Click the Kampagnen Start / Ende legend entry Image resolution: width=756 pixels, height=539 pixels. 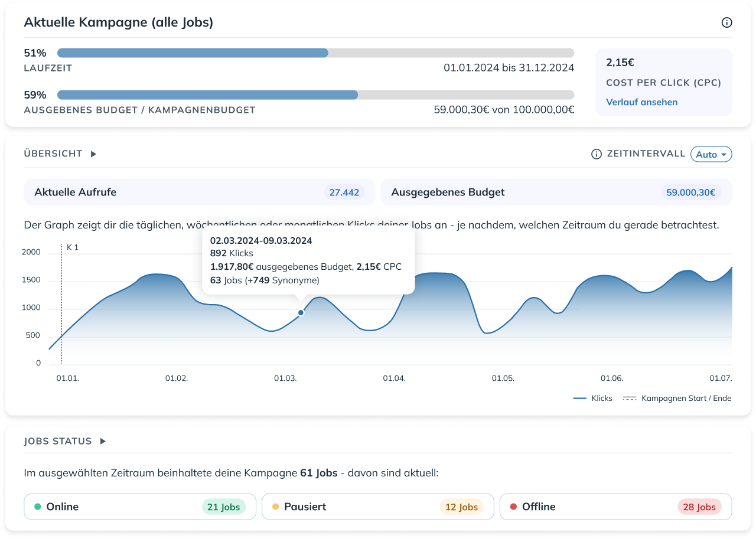click(x=677, y=398)
